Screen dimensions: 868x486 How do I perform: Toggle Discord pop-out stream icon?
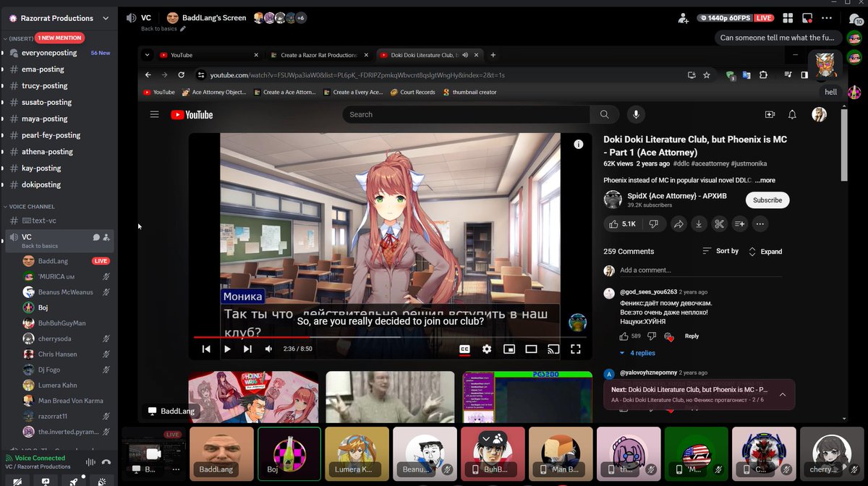(807, 18)
